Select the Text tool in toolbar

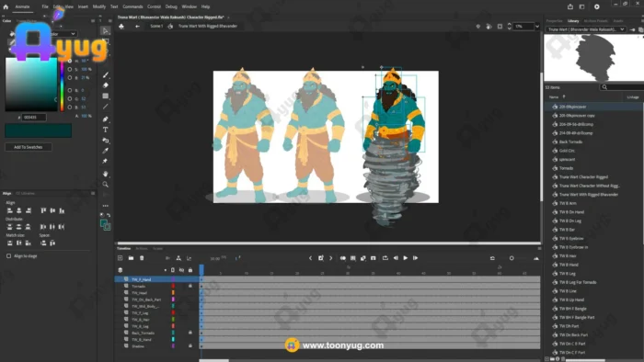[106, 130]
